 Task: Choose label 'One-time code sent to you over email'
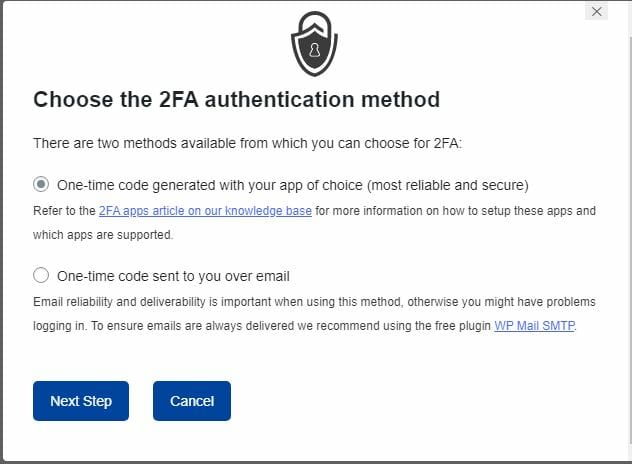[173, 276]
